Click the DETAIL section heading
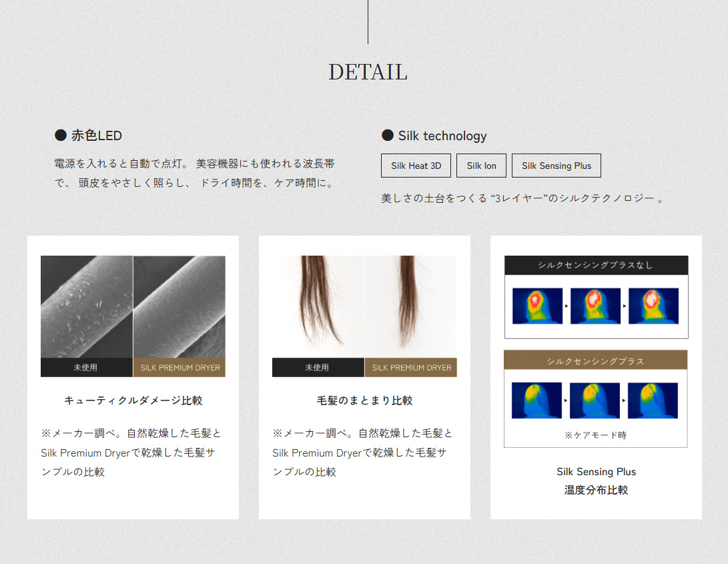728x564 pixels. click(x=368, y=72)
